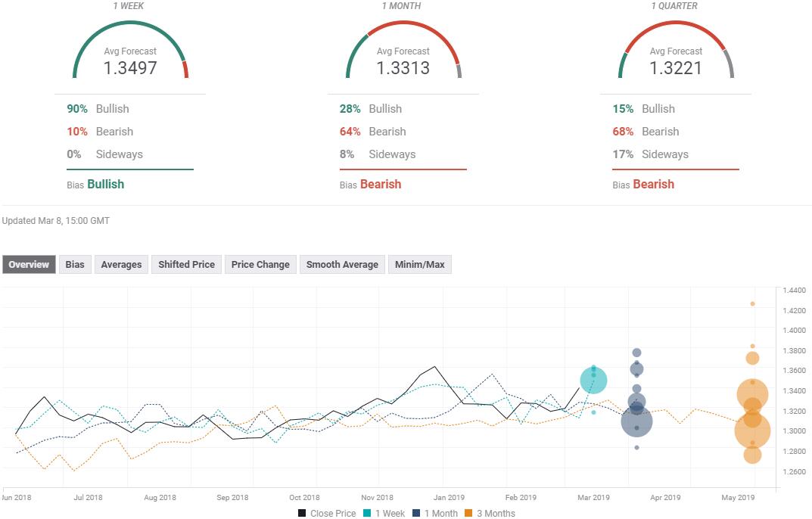The width and height of the screenshot is (812, 519).
Task: Click the 1 WEEK heading
Action: click(129, 6)
